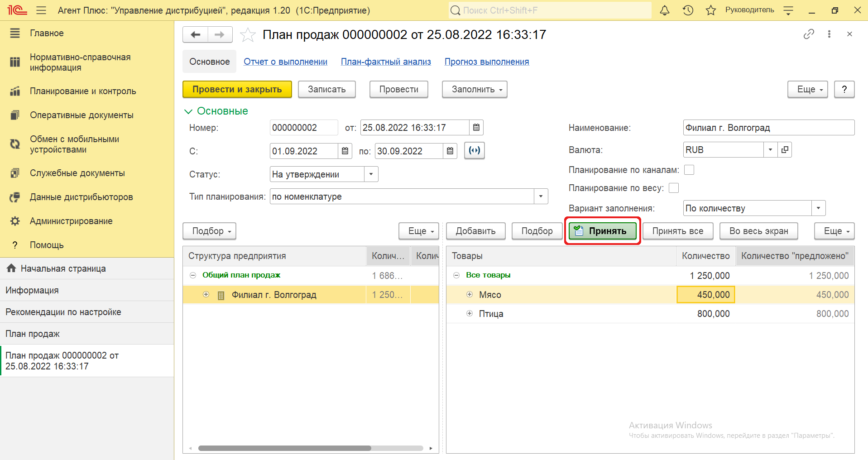Click Провести и закрыть button
868x460 pixels.
coord(237,89)
